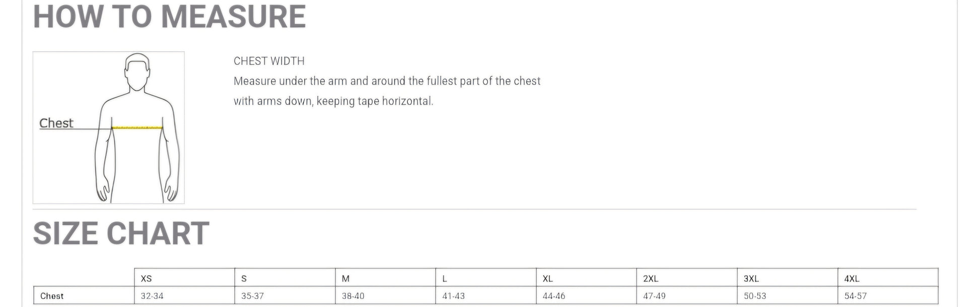Select the 3XL size column header
Image resolution: width=980 pixels, height=307 pixels.
[x=751, y=278]
